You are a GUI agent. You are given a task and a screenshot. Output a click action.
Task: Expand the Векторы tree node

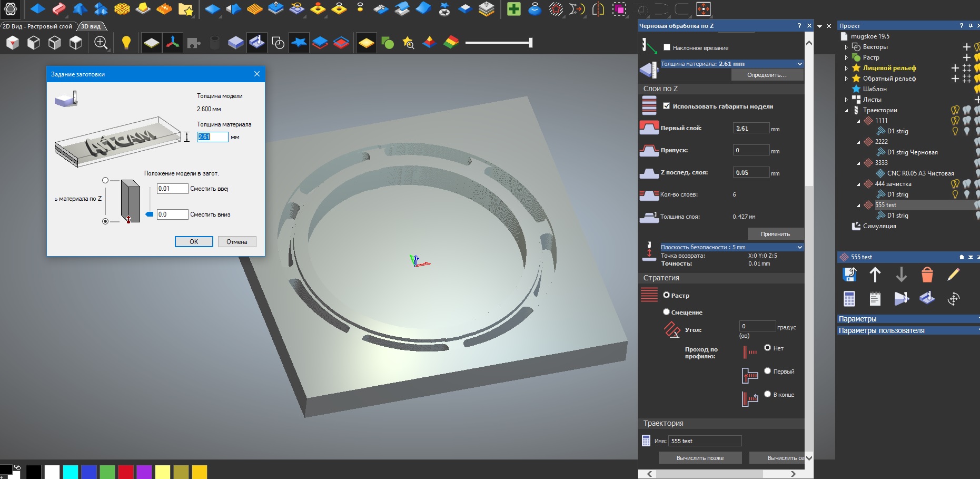(846, 47)
